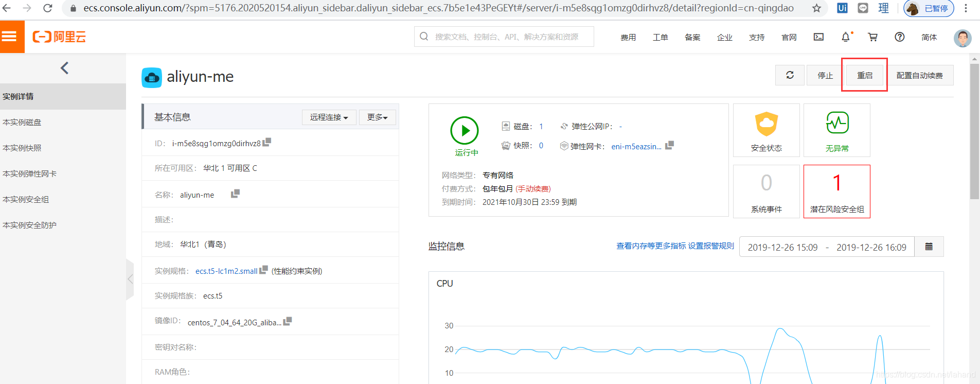Open the 设置报警规则 link
The image size is (980, 384).
point(711,246)
